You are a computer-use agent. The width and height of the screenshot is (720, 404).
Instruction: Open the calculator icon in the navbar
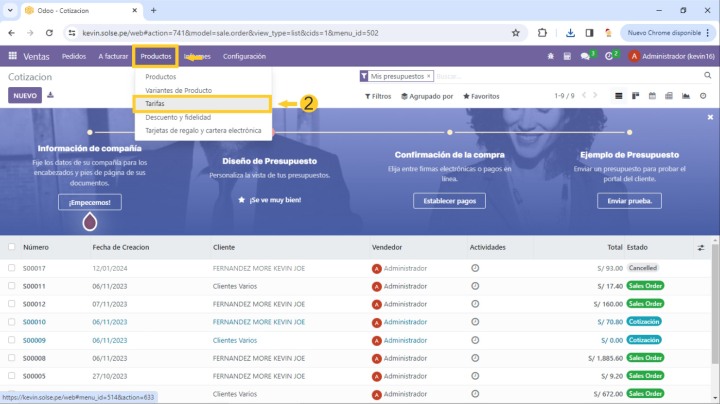point(566,56)
